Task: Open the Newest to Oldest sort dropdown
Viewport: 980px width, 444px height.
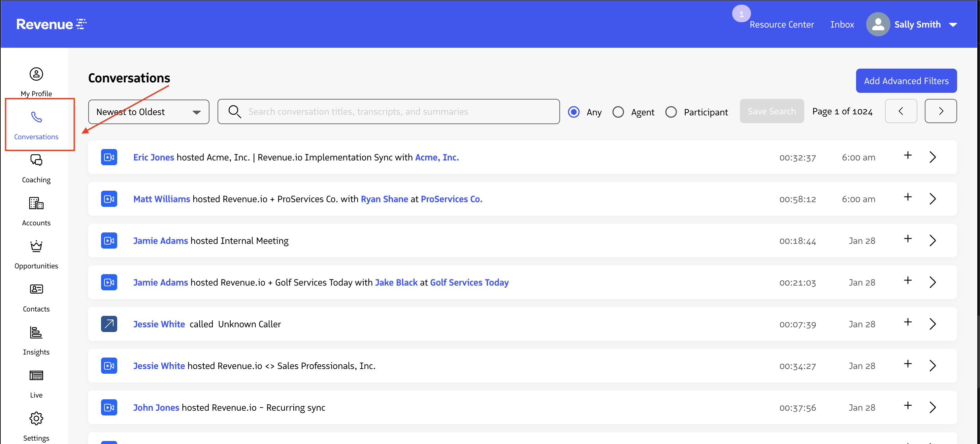Action: (x=149, y=111)
